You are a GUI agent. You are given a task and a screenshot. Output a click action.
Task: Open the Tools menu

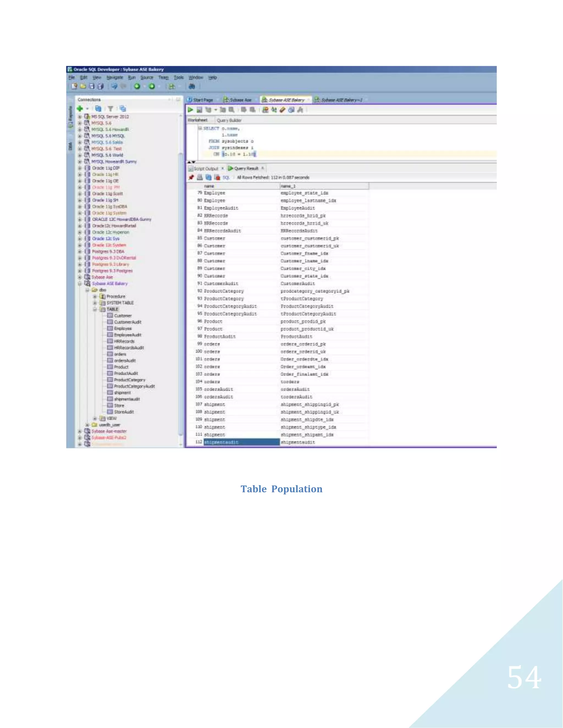click(x=178, y=77)
